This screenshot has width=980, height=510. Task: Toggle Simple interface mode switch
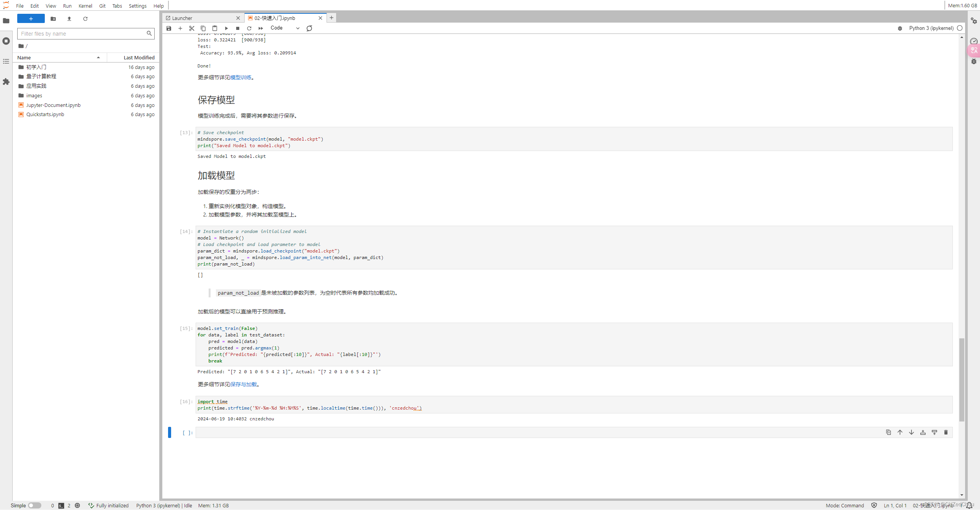coord(34,505)
